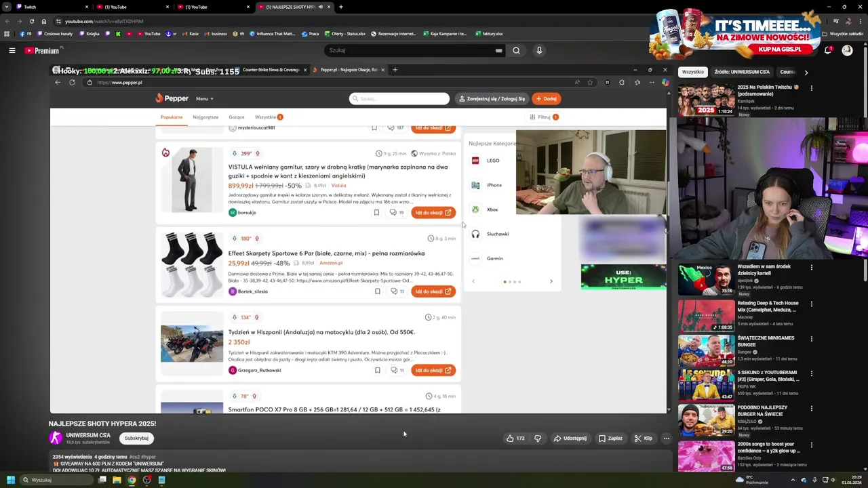The width and height of the screenshot is (868, 488).
Task: Go back with Chrome's back arrow
Action: 7,21
